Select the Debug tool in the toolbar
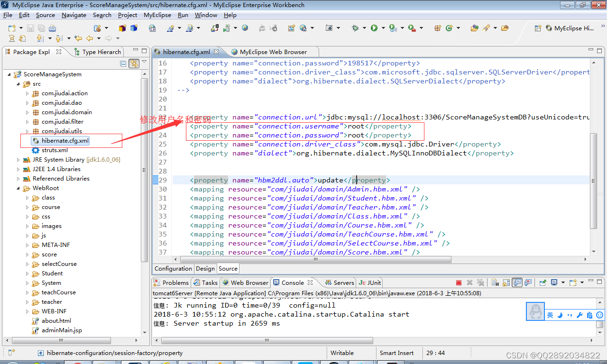 coord(355,28)
